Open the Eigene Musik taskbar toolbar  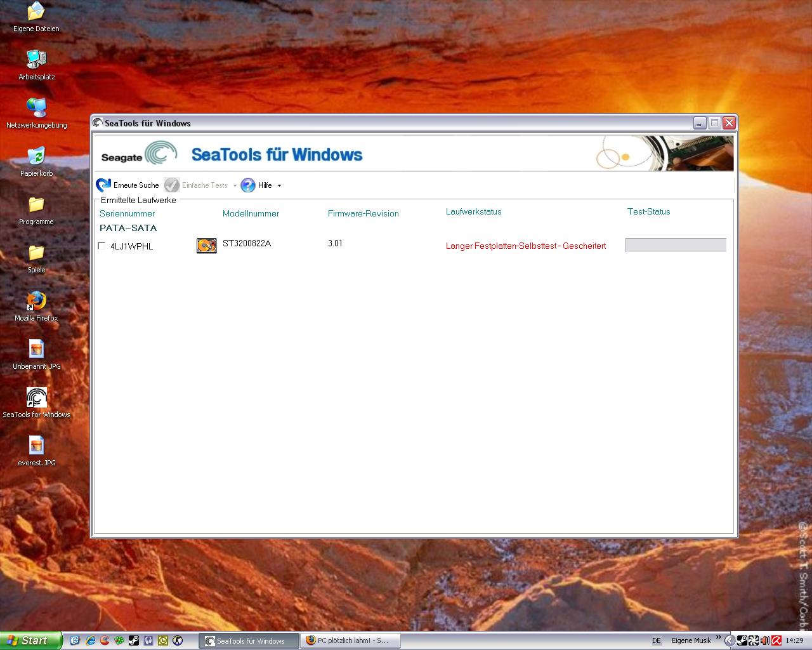point(691,640)
